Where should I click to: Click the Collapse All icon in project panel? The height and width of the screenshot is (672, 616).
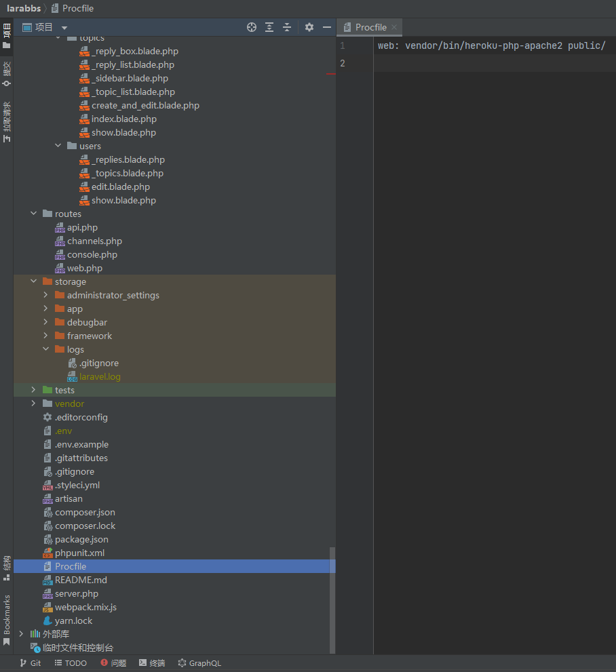coord(287,27)
